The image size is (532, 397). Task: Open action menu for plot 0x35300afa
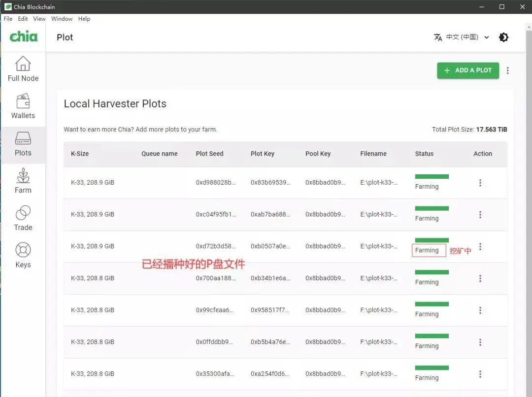click(x=480, y=374)
